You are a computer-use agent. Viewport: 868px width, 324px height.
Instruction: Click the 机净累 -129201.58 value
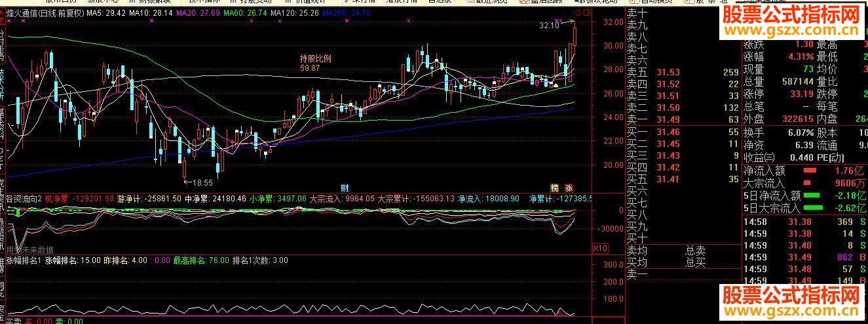pyautogui.click(x=80, y=198)
